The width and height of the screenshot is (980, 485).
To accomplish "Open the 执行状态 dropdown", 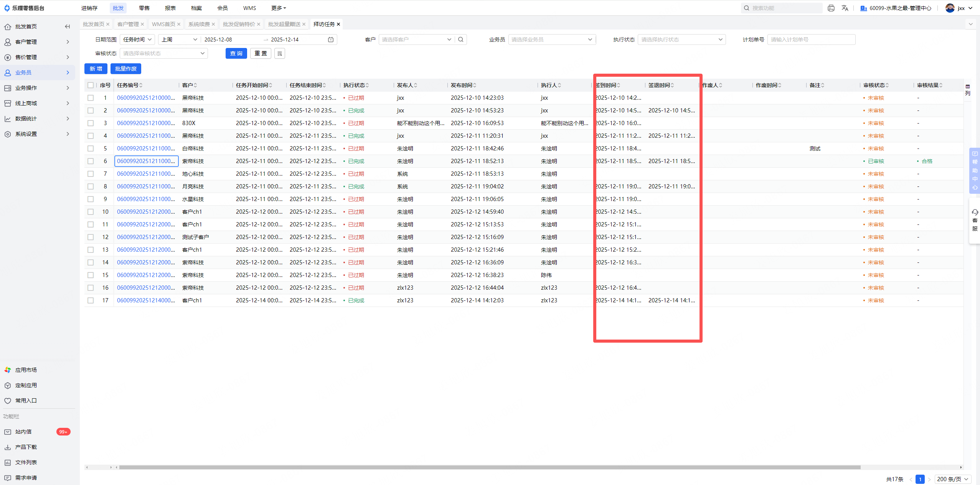I will [681, 40].
